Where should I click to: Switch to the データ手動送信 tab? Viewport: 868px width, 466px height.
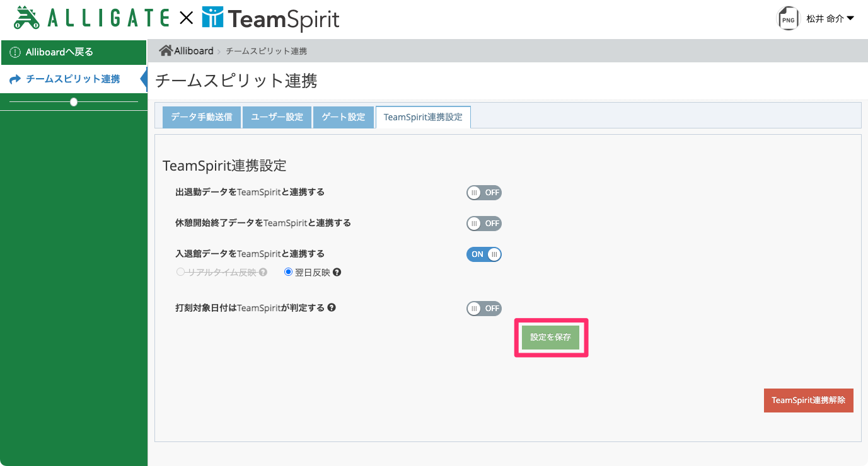(202, 117)
